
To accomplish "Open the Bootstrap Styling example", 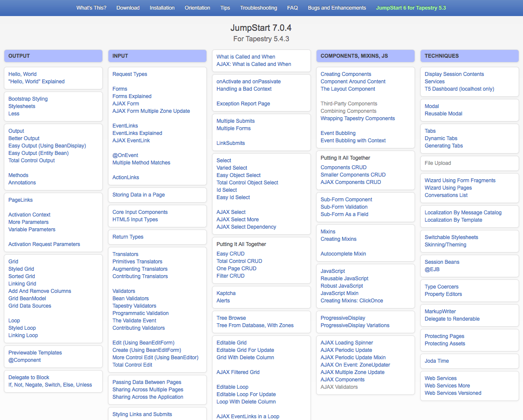I will click(x=28, y=99).
